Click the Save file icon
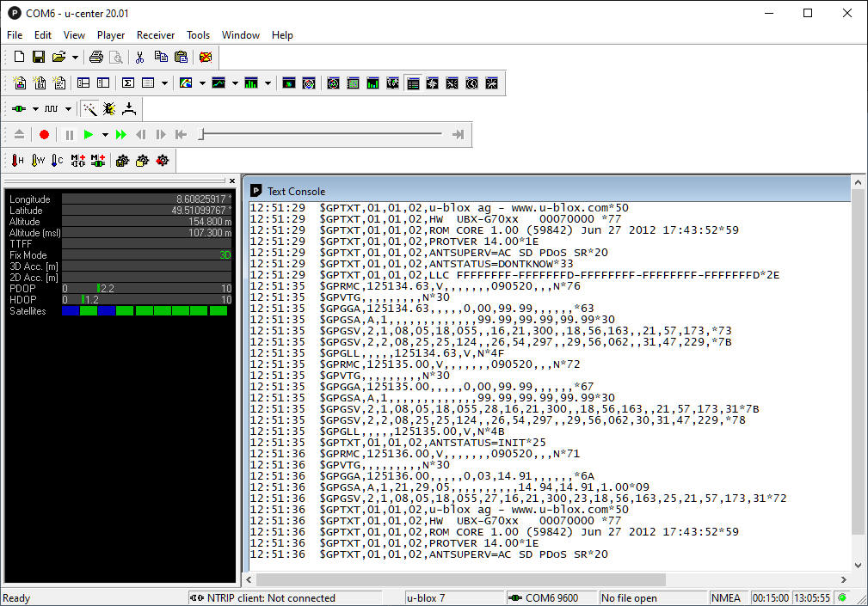 [39, 58]
